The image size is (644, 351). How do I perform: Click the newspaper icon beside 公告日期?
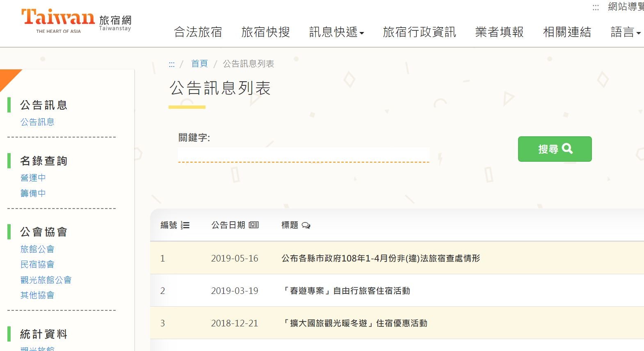pos(254,225)
